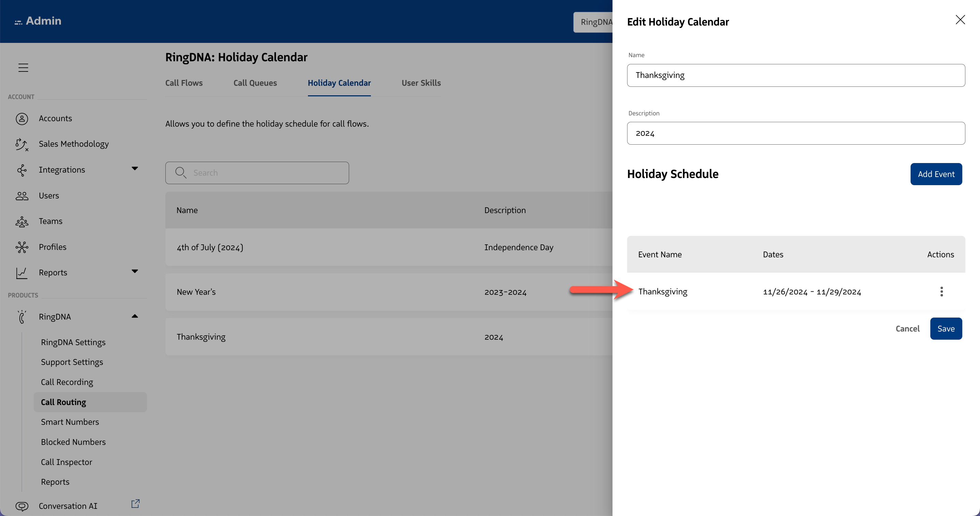This screenshot has width=980, height=516.
Task: Click the Sales Methodology icon
Action: pos(22,144)
